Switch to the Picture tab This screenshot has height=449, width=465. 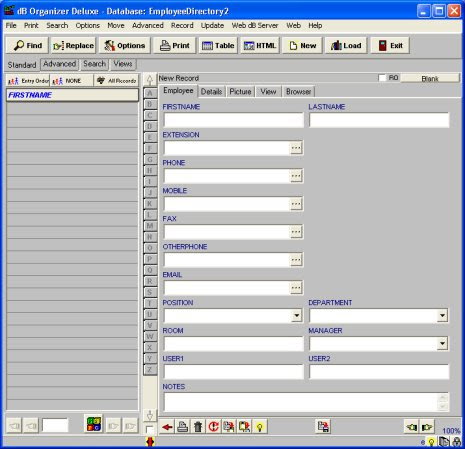tap(240, 92)
